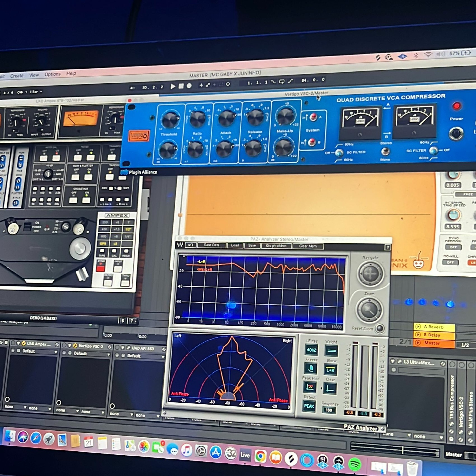Click the LF res 40HZ button
476x476 pixels.
(311, 350)
